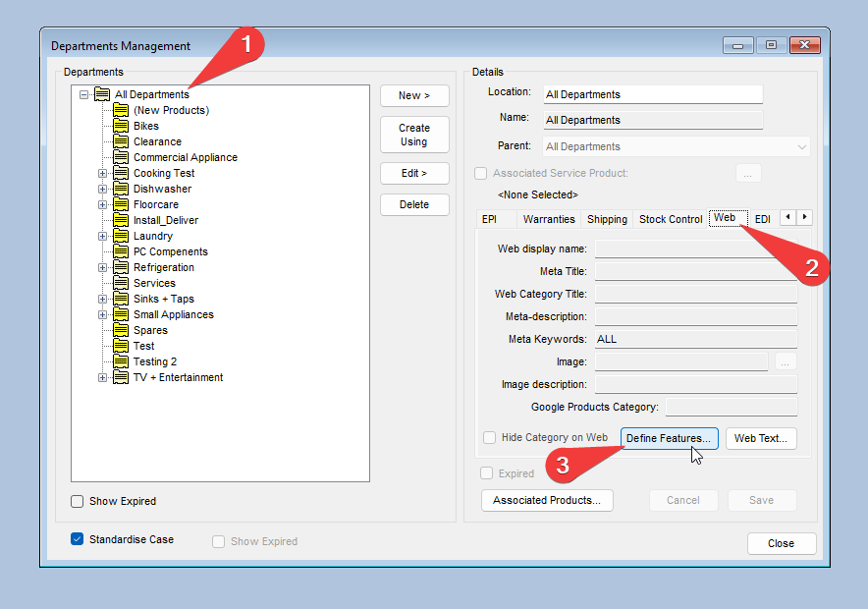Viewport: 868px width, 609px height.
Task: Click the Services folder icon
Action: click(x=121, y=283)
